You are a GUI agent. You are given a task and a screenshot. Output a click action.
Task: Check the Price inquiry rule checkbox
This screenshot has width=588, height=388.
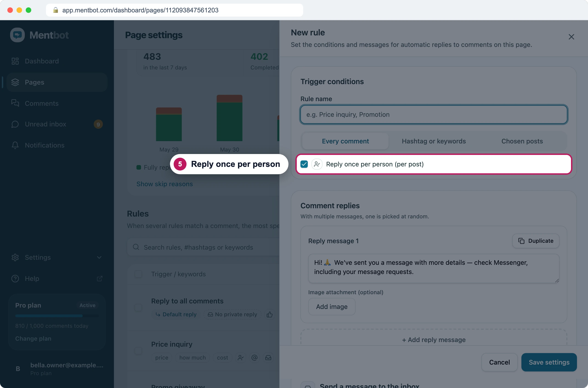click(x=138, y=351)
